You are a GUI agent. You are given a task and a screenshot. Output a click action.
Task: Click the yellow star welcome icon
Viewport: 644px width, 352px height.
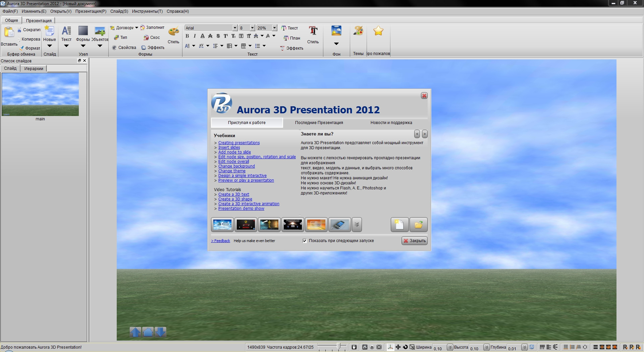(x=378, y=31)
